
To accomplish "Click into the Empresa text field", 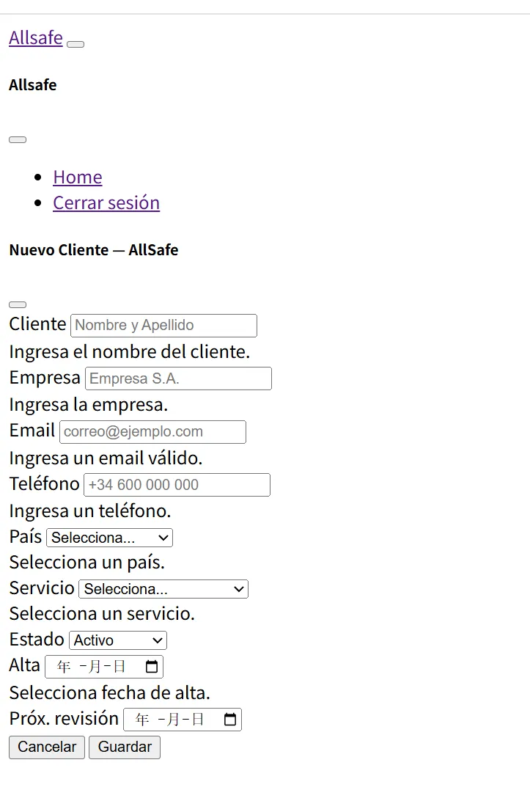I will point(178,378).
